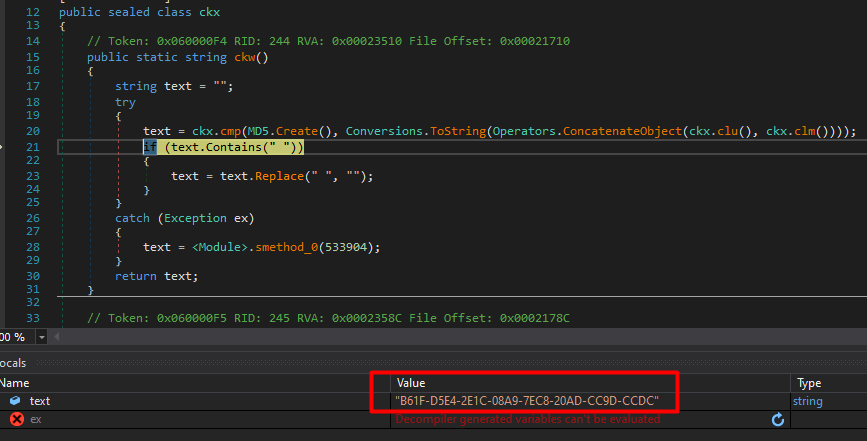This screenshot has width=867, height=441.
Task: Click "Decompiler generated variables can't be evaluated" message
Action: pos(527,419)
